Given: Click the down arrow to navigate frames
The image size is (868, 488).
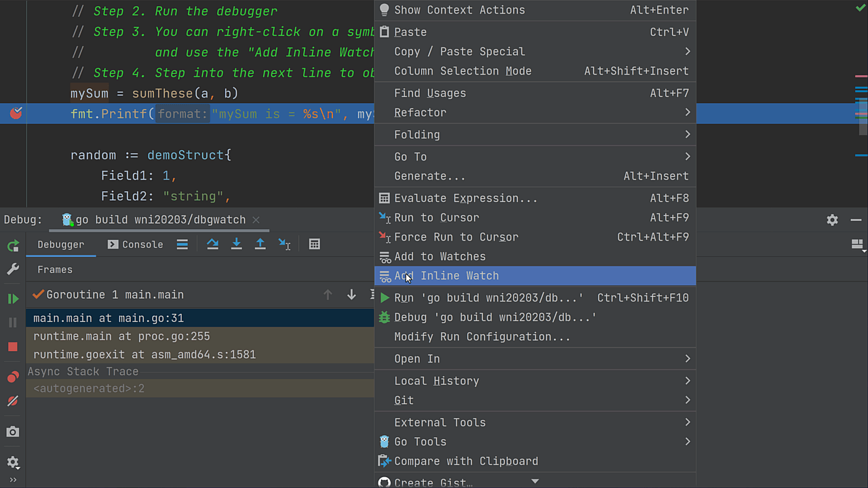Looking at the screenshot, I should [x=351, y=294].
